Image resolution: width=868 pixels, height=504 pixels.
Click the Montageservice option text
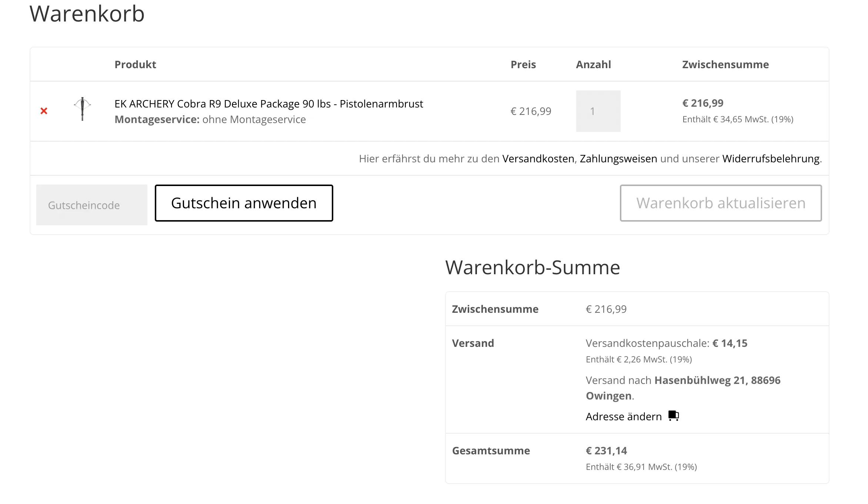(210, 119)
